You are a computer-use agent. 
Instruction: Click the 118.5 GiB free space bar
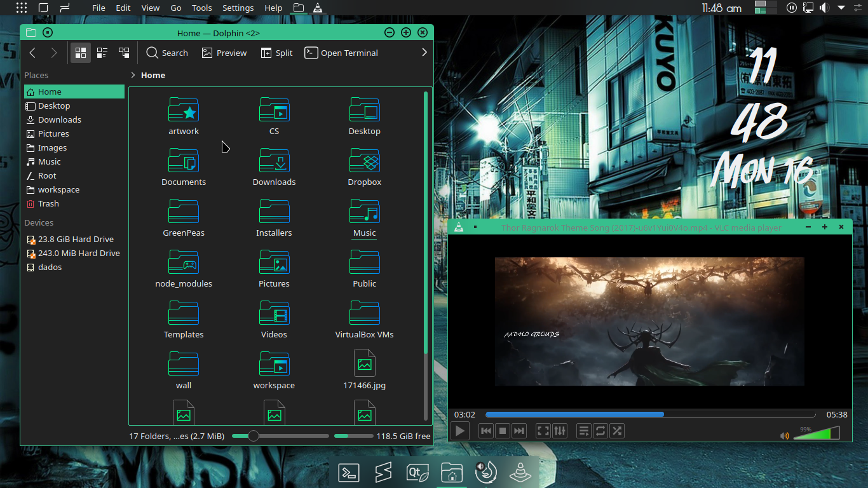(x=353, y=436)
